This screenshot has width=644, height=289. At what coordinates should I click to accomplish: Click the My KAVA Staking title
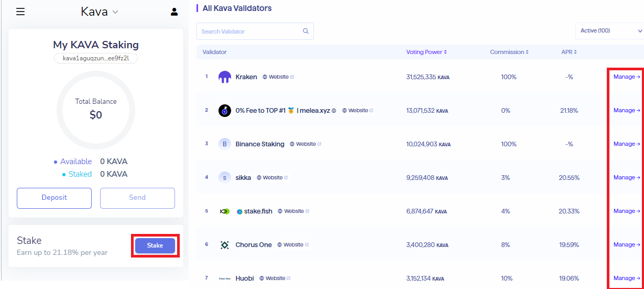click(96, 45)
